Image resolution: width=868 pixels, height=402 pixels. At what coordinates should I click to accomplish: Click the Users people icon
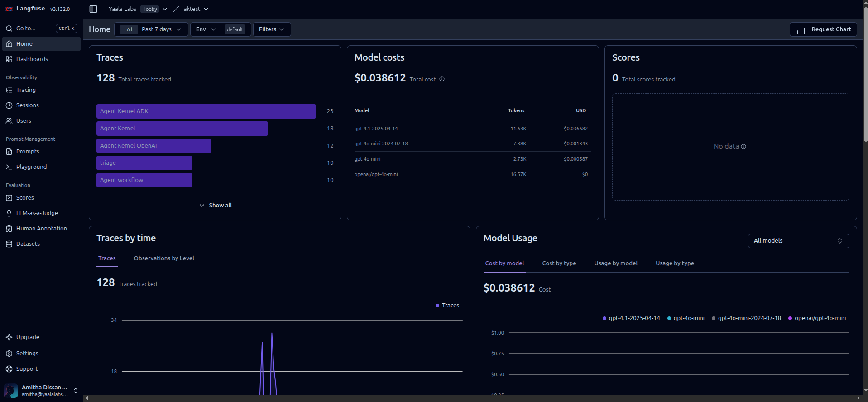pos(9,121)
